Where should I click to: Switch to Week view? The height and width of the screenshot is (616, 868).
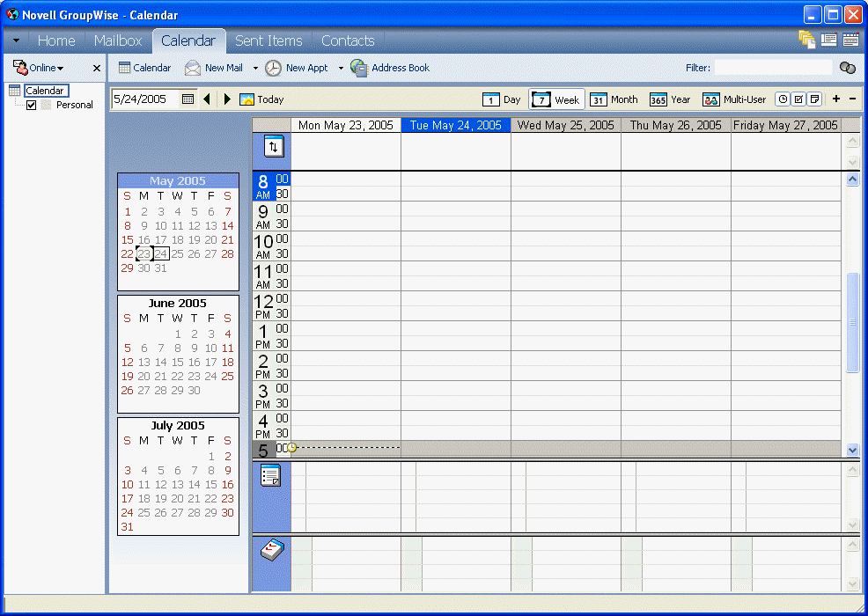(556, 99)
